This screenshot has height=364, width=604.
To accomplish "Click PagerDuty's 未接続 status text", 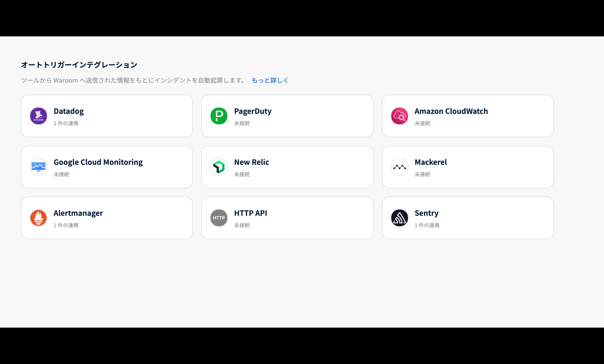I will pos(242,123).
